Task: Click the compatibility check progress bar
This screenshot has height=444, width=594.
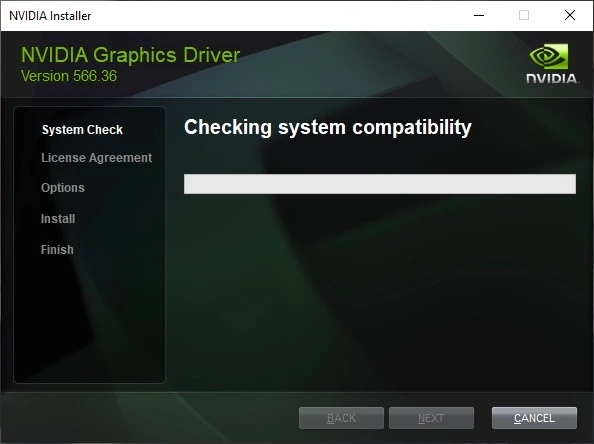Action: tap(380, 184)
